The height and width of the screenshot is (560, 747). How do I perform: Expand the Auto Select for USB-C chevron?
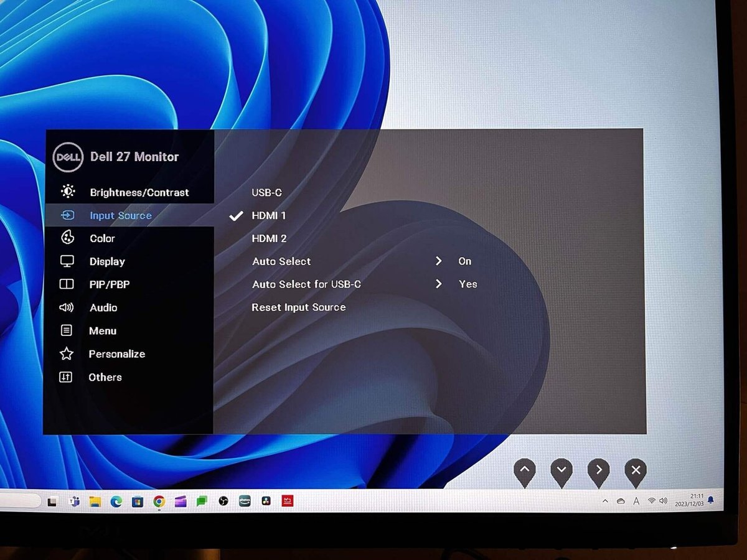click(439, 284)
